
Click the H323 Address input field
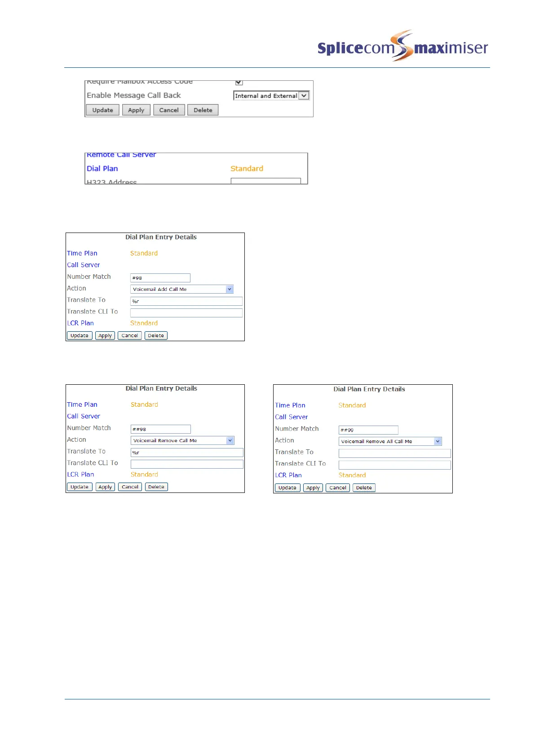click(266, 181)
